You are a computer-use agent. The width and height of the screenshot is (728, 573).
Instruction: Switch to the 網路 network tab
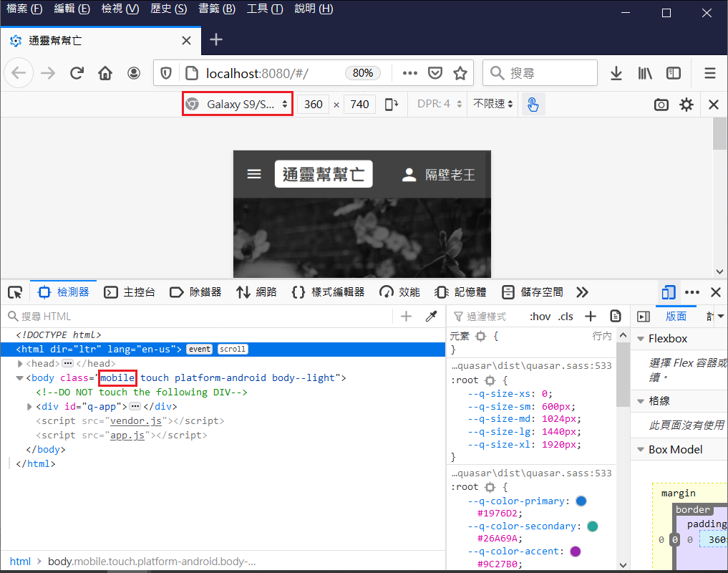256,292
